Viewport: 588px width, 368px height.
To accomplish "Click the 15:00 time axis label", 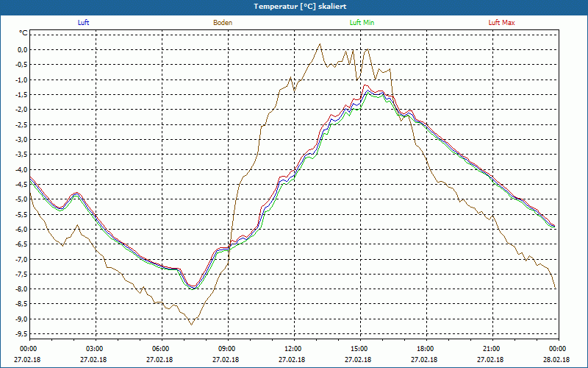I will pyautogui.click(x=360, y=349).
